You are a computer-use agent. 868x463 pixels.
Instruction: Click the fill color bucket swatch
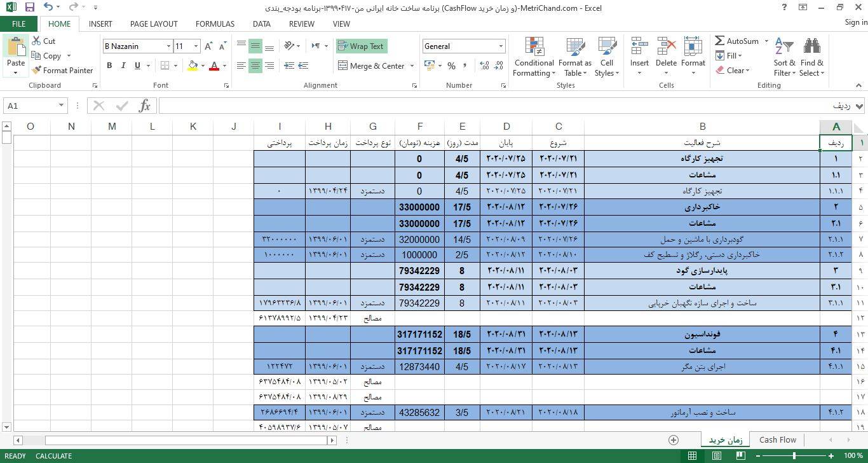193,66
